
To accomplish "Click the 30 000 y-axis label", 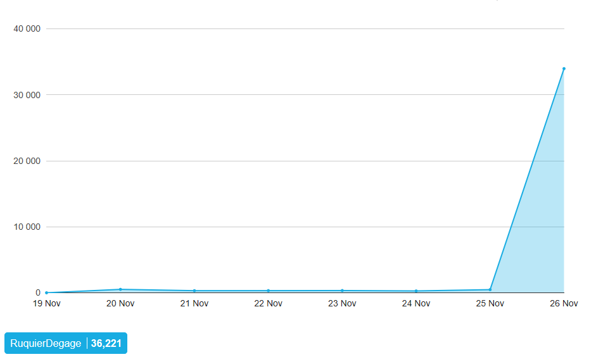I will pyautogui.click(x=27, y=95).
